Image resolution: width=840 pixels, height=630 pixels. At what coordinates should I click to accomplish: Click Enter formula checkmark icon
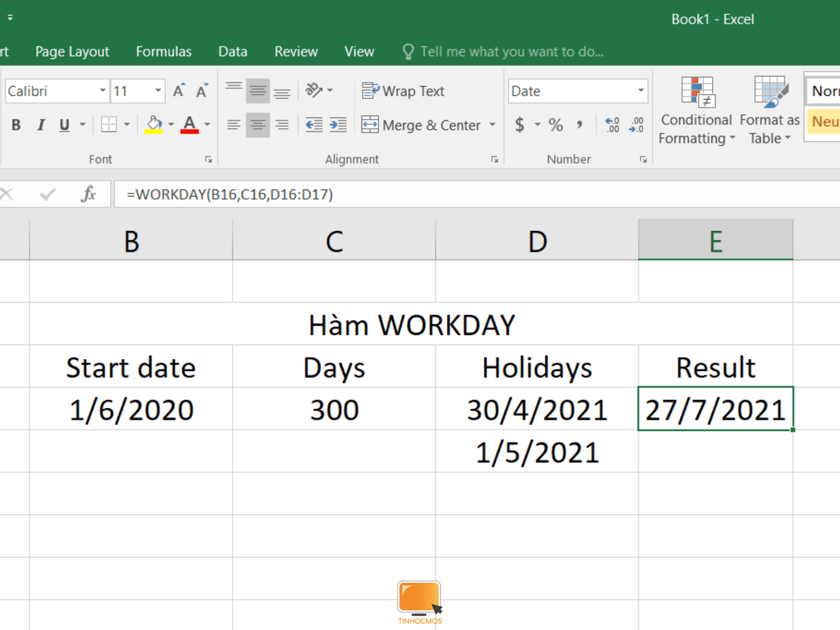[x=47, y=194]
